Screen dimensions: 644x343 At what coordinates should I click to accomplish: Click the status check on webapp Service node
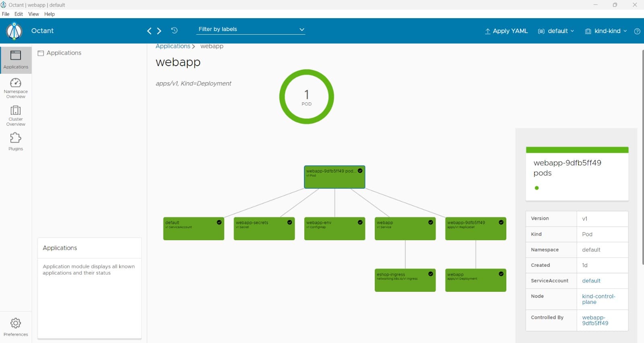point(431,222)
